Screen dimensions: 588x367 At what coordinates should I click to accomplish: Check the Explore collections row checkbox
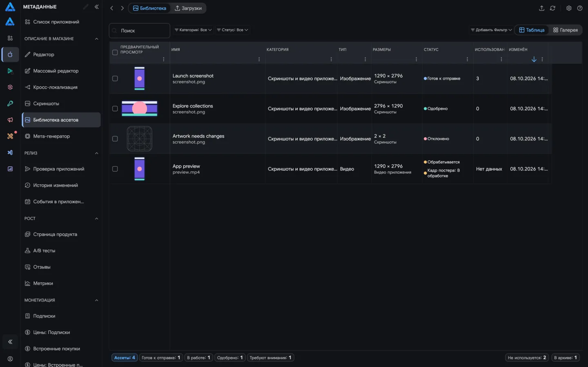(x=115, y=109)
